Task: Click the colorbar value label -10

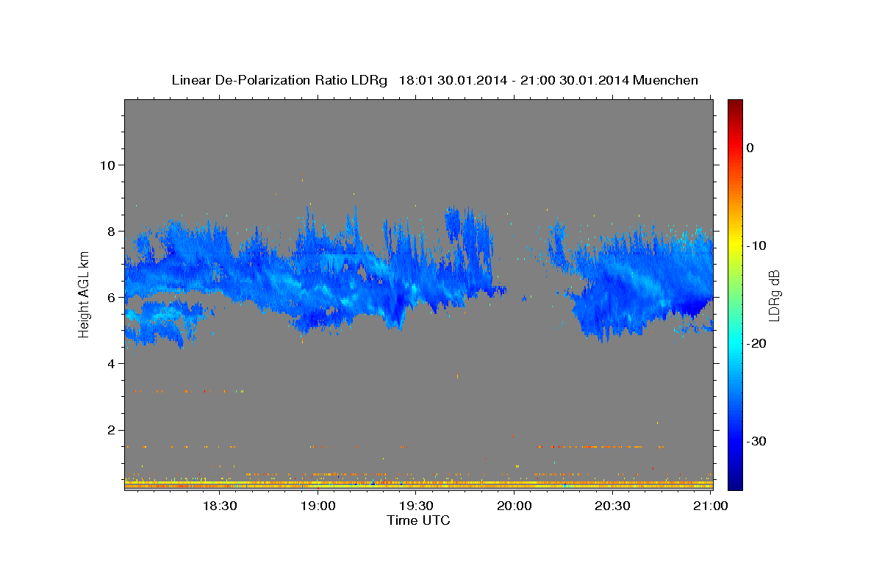Action: [x=756, y=245]
